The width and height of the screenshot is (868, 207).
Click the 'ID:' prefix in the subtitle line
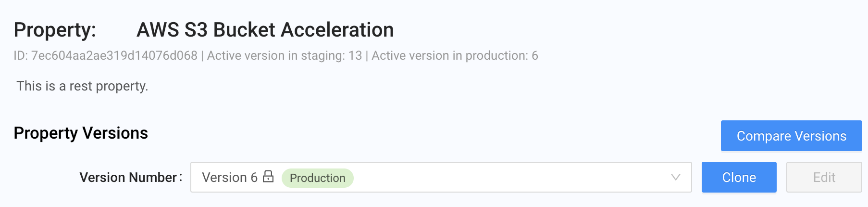[x=21, y=56]
